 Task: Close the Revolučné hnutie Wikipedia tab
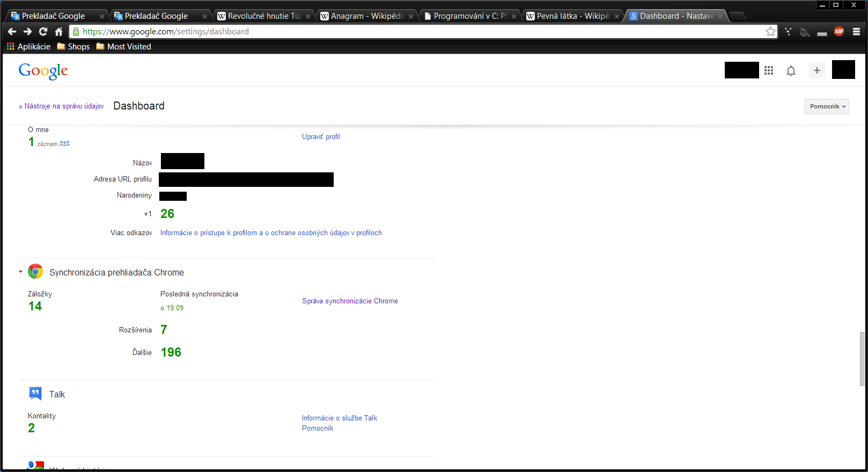tap(308, 16)
